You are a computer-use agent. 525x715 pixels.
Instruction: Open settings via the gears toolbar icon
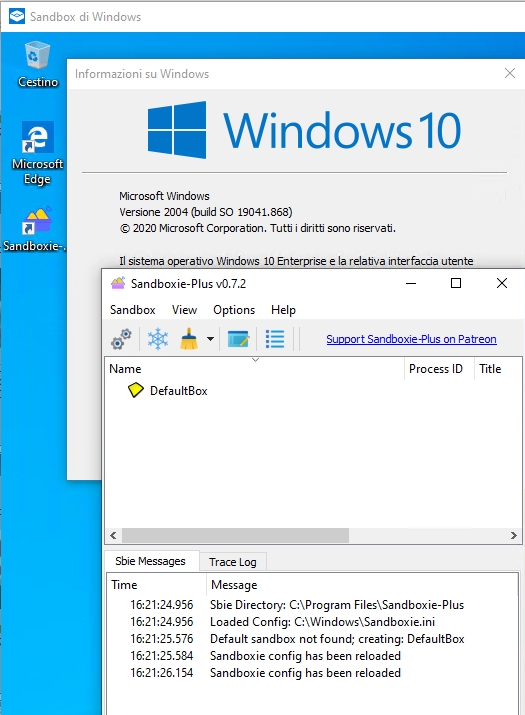(121, 339)
